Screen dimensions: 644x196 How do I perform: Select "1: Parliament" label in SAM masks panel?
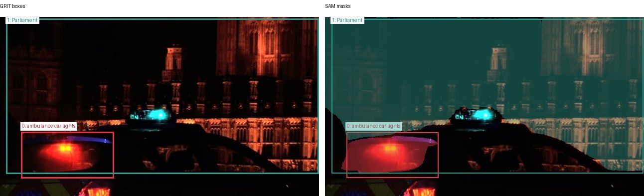[347, 20]
